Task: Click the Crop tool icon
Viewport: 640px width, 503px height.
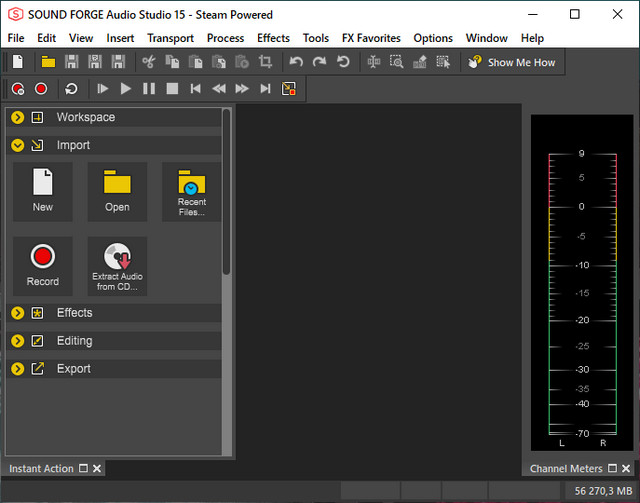Action: click(x=265, y=62)
